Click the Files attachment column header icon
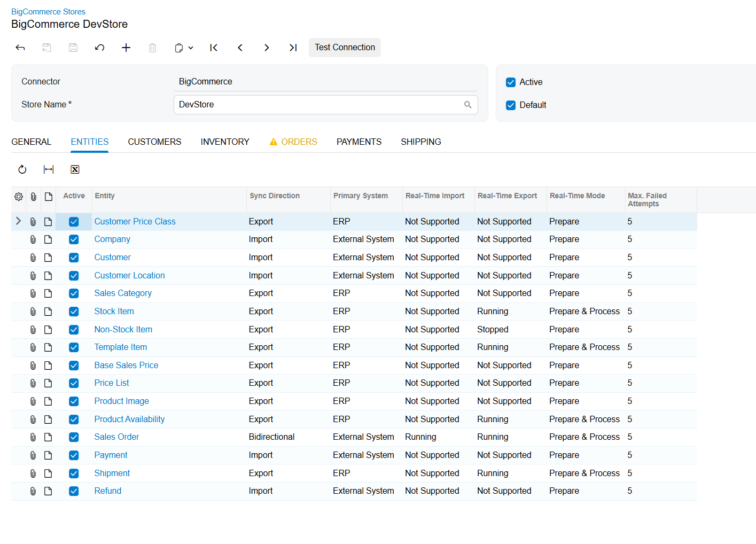 point(33,197)
